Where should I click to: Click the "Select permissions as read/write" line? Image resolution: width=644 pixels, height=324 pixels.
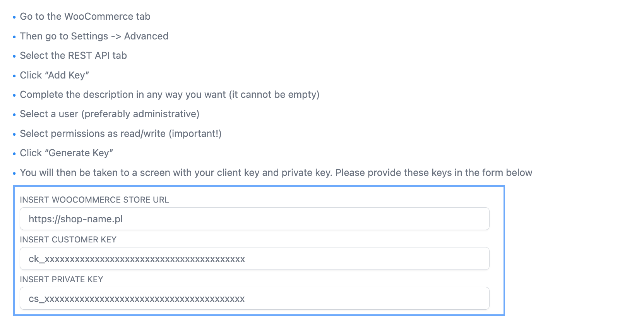point(121,134)
